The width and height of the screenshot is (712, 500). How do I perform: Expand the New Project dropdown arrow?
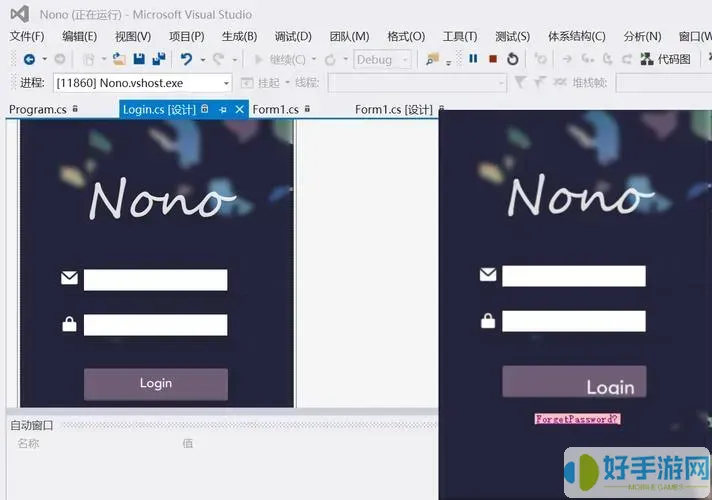point(104,59)
